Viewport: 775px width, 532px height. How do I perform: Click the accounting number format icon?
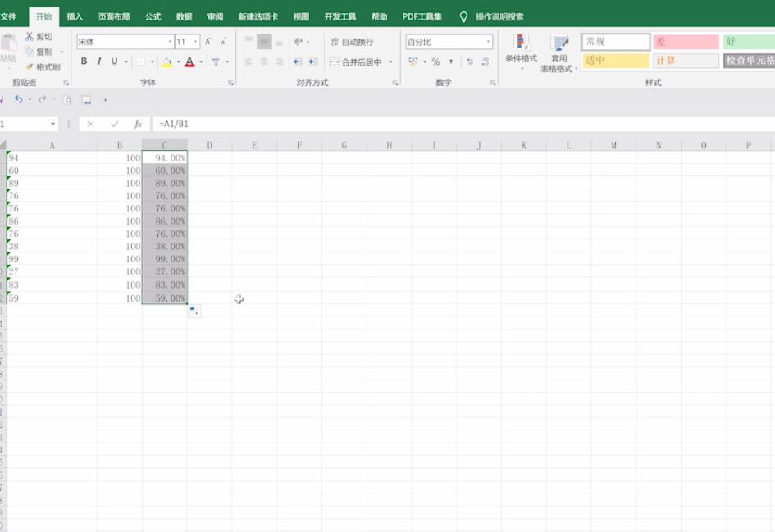[x=413, y=61]
